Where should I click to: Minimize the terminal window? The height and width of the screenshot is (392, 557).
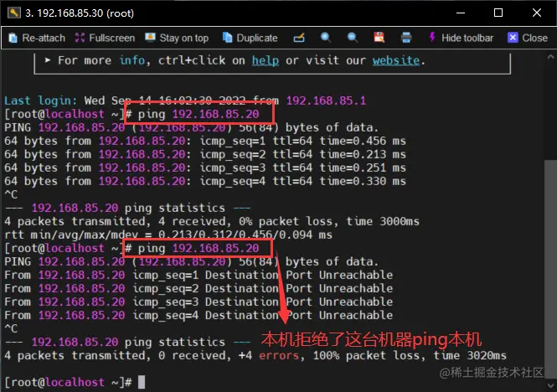pos(461,13)
